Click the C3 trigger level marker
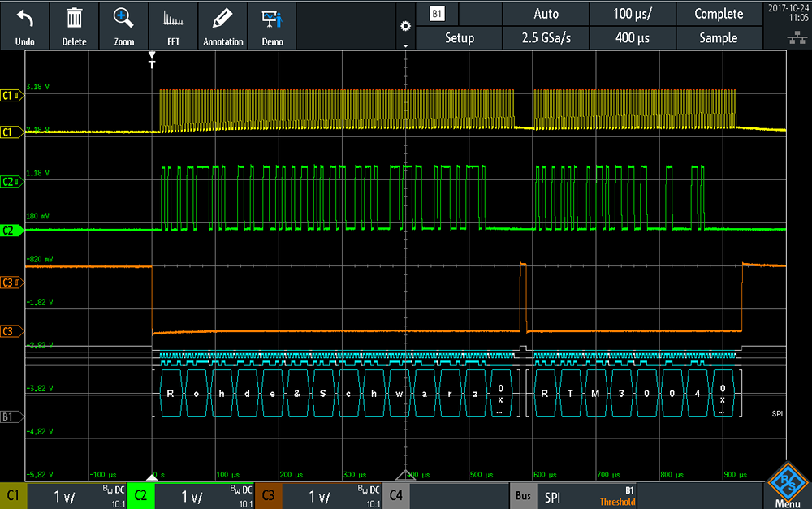This screenshot has width=812, height=509. (11, 283)
